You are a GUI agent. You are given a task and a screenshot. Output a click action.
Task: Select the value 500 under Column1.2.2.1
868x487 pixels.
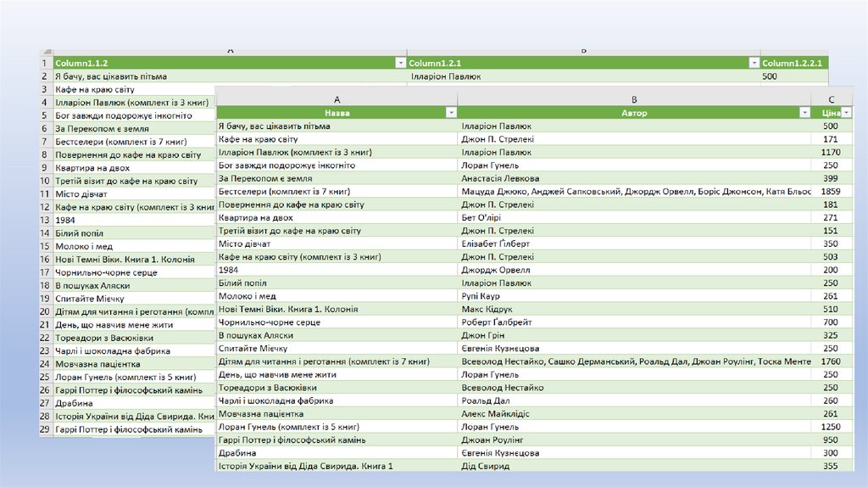pyautogui.click(x=770, y=76)
